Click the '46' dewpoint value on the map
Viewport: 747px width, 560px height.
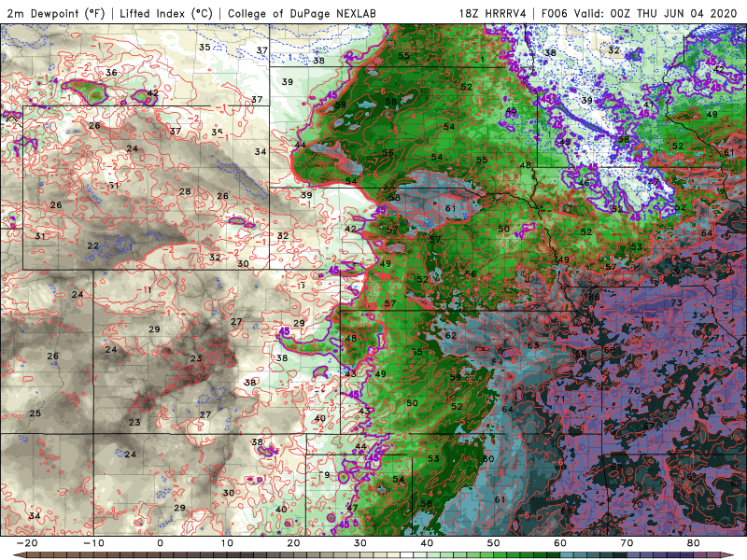coord(584,183)
